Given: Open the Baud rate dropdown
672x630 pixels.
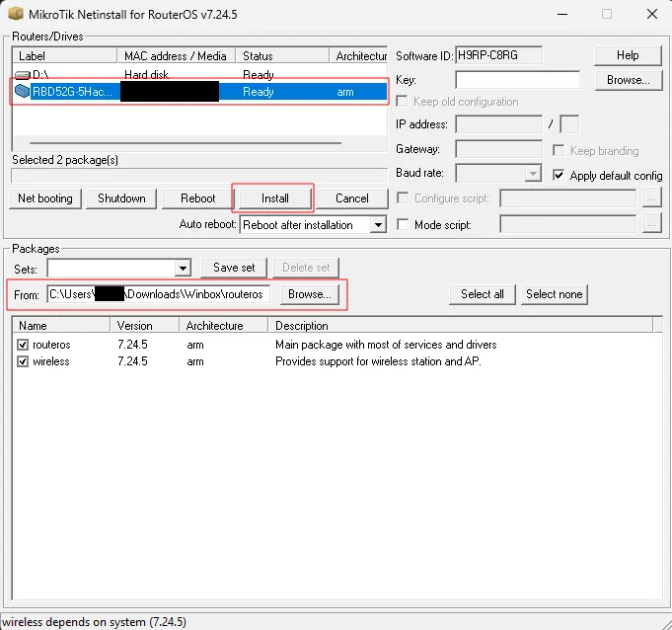Looking at the screenshot, I should pyautogui.click(x=533, y=173).
